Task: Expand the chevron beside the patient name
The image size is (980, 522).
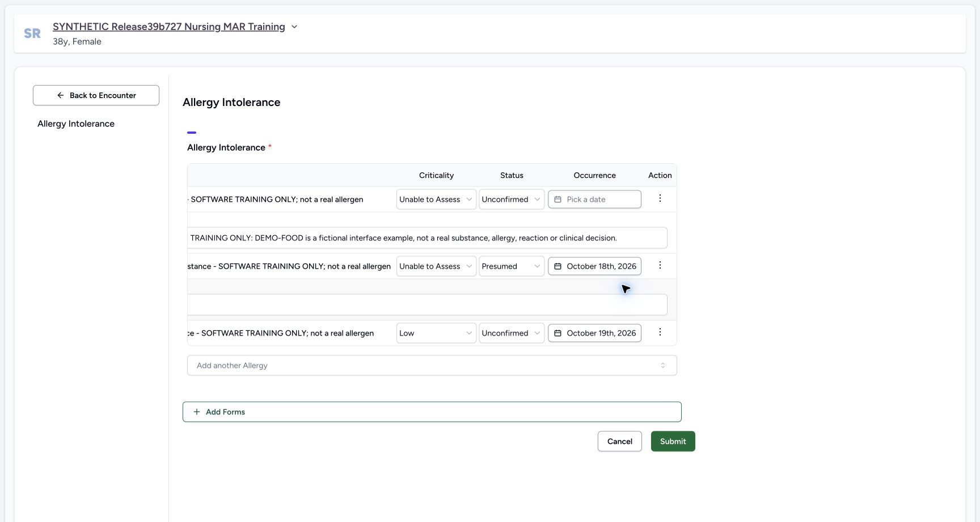Action: coord(294,27)
